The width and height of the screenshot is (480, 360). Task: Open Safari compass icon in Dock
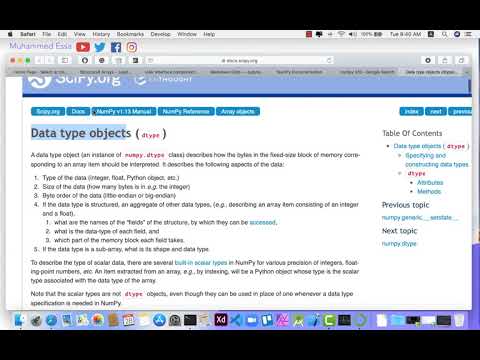[x=51, y=320]
